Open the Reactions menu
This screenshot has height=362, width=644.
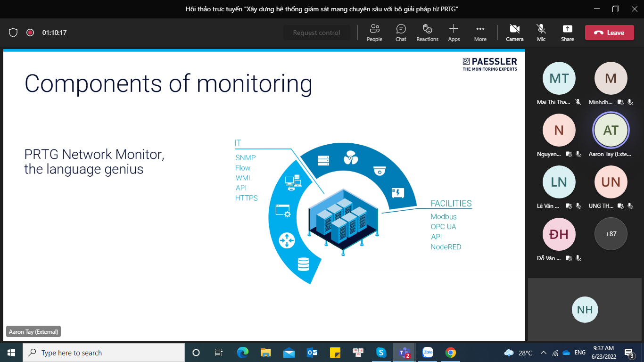tap(427, 33)
